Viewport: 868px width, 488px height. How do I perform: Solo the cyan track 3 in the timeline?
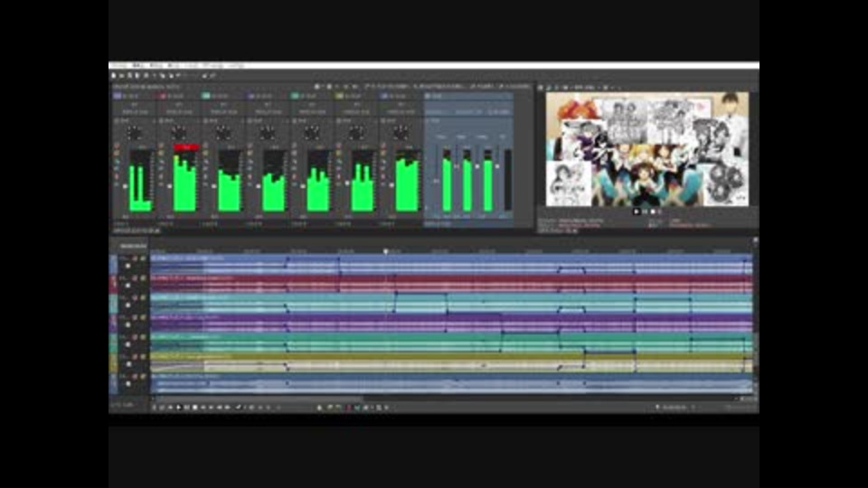click(x=143, y=297)
